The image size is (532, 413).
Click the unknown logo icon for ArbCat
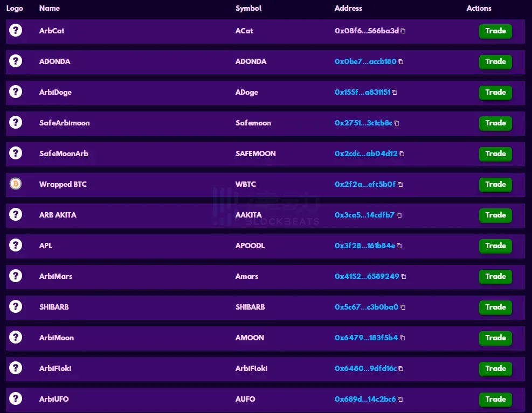16,31
